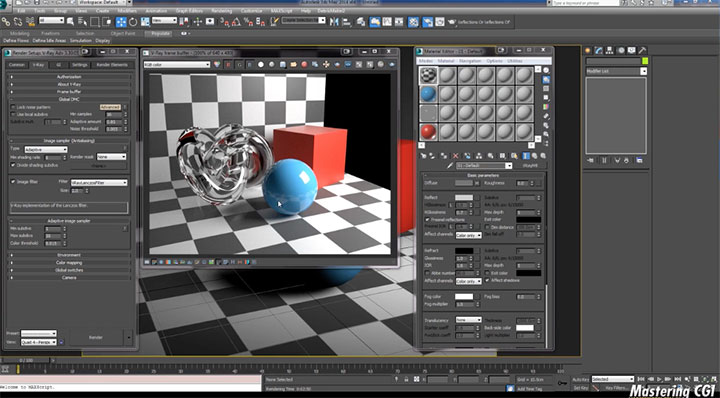
Task: Expand the Color mapping rollout
Action: point(70,263)
